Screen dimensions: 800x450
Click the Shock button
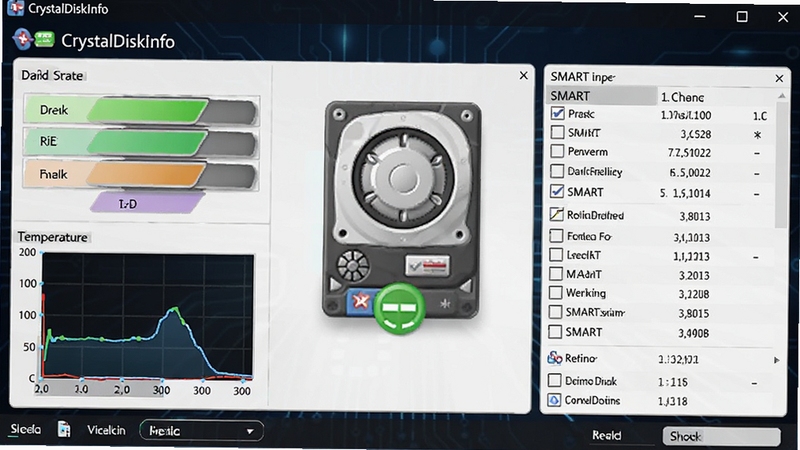click(721, 436)
